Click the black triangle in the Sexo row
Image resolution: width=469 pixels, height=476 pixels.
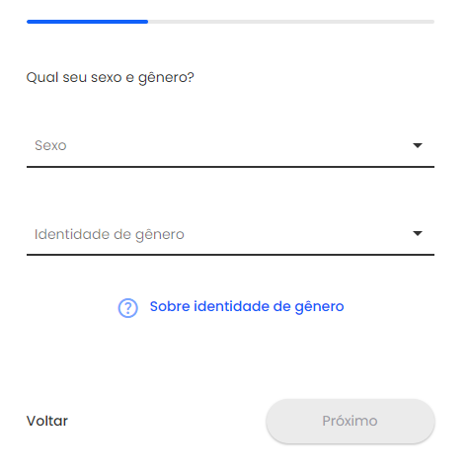[418, 145]
